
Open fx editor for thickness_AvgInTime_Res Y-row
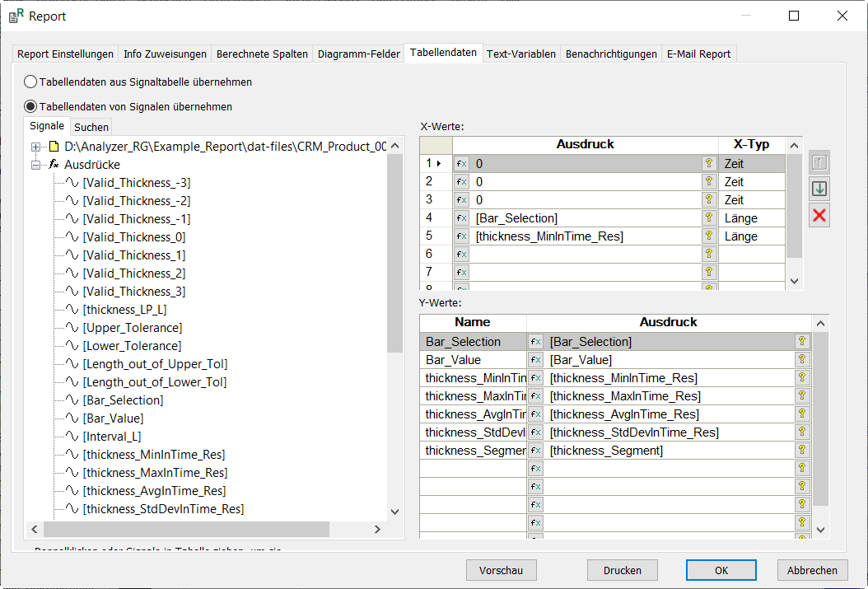(x=535, y=414)
